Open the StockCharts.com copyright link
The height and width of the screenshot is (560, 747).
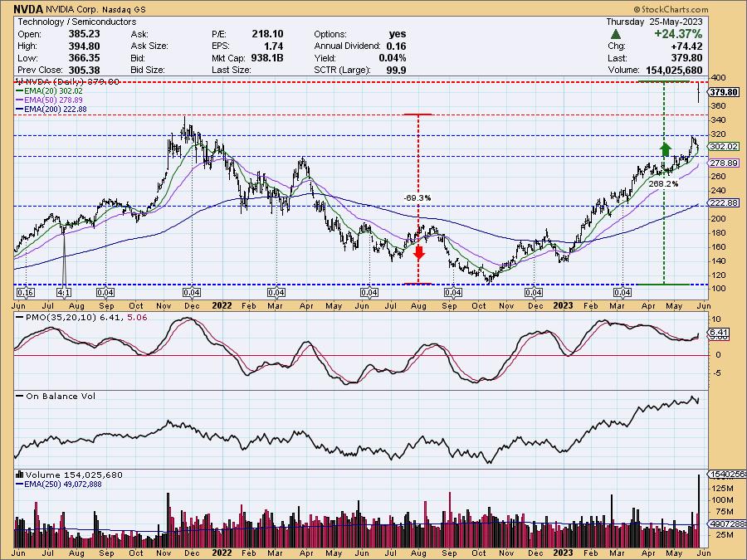point(671,9)
